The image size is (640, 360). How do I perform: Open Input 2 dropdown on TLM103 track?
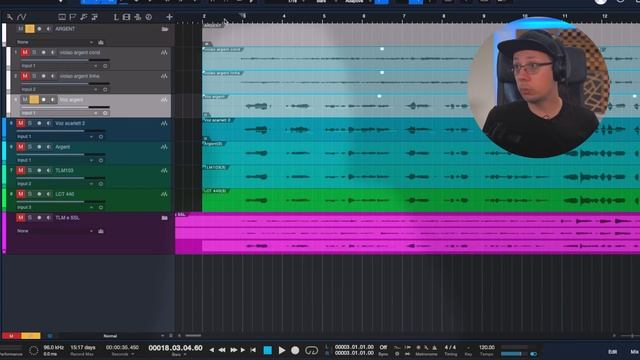point(55,184)
